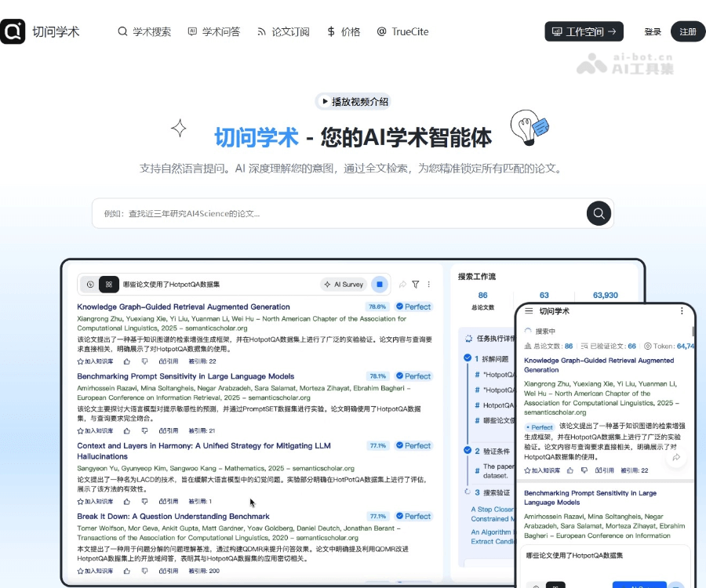The height and width of the screenshot is (588, 706).
Task: Switch to the 论文订阅 nav item
Action: coord(288,31)
